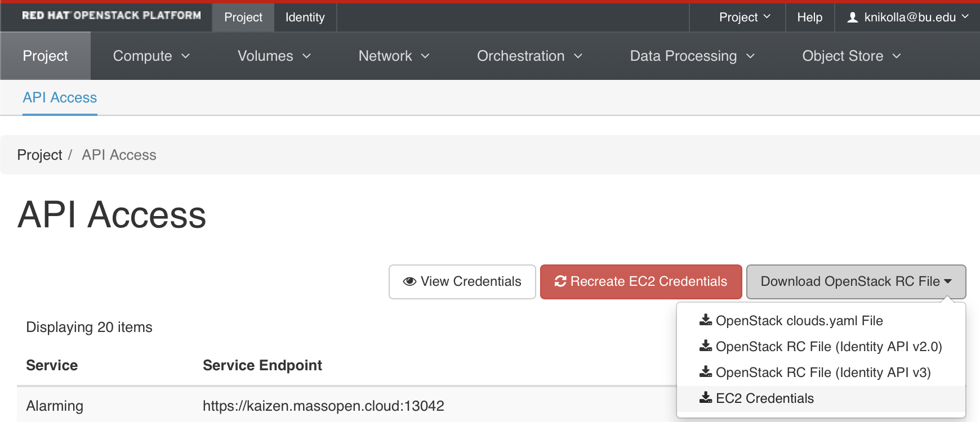This screenshot has height=422, width=980.
Task: Click the Displaying 20 items text
Action: coord(89,327)
